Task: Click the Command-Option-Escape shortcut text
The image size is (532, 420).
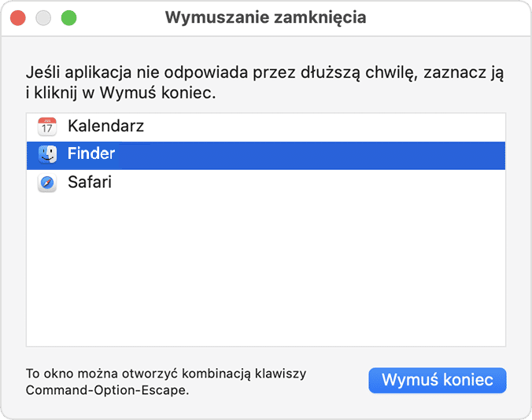Action: [107, 389]
